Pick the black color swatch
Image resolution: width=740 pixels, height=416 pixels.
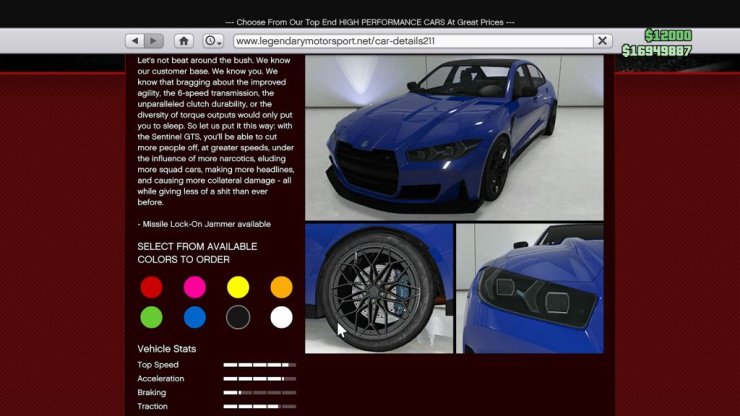pyautogui.click(x=238, y=318)
